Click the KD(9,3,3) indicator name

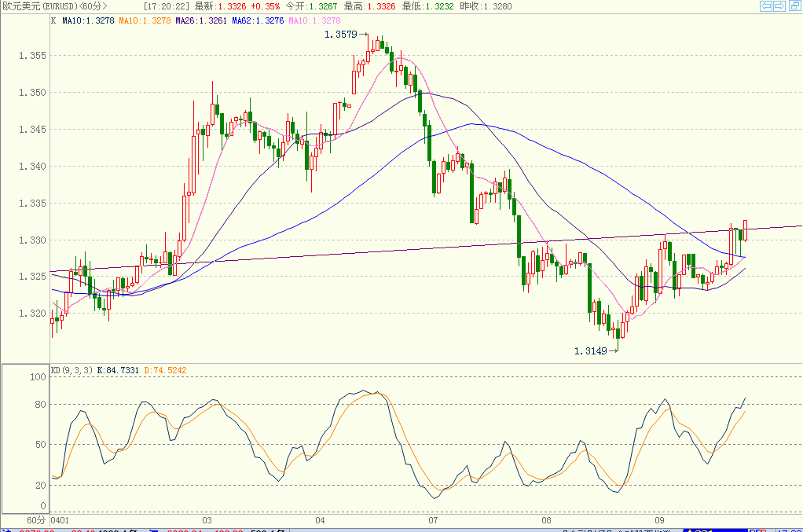point(71,370)
